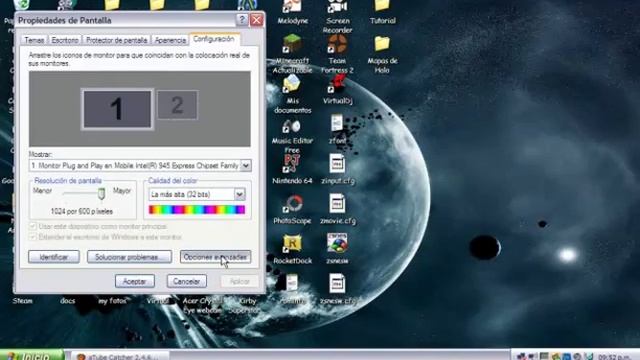Select monitor 2 in the preview
Screen dimensions: 640x360
[177, 105]
